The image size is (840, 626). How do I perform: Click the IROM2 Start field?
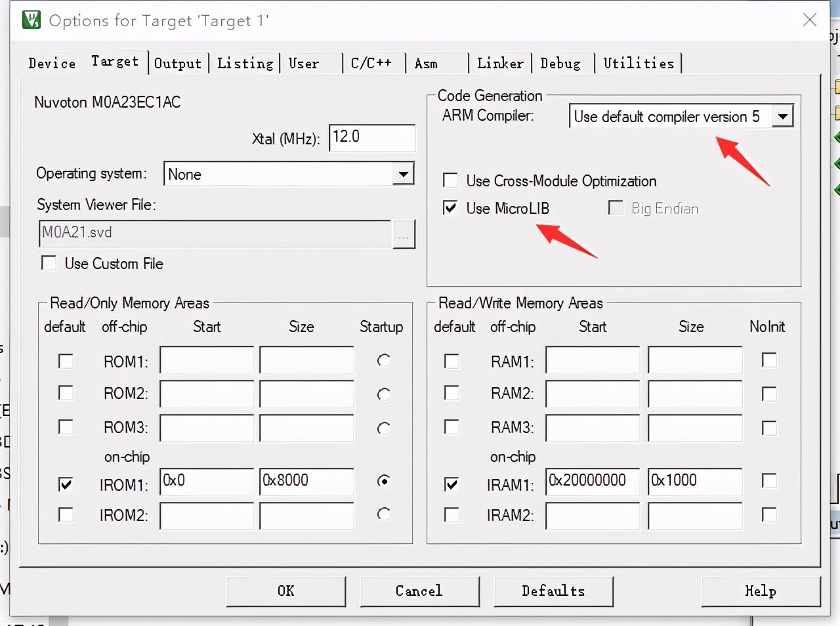pyautogui.click(x=207, y=516)
